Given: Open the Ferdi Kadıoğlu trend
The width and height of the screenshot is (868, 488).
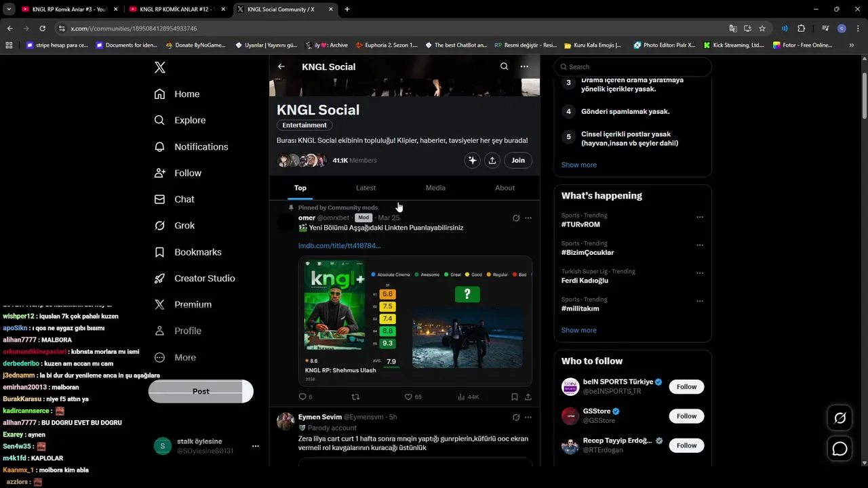Looking at the screenshot, I should point(585,281).
